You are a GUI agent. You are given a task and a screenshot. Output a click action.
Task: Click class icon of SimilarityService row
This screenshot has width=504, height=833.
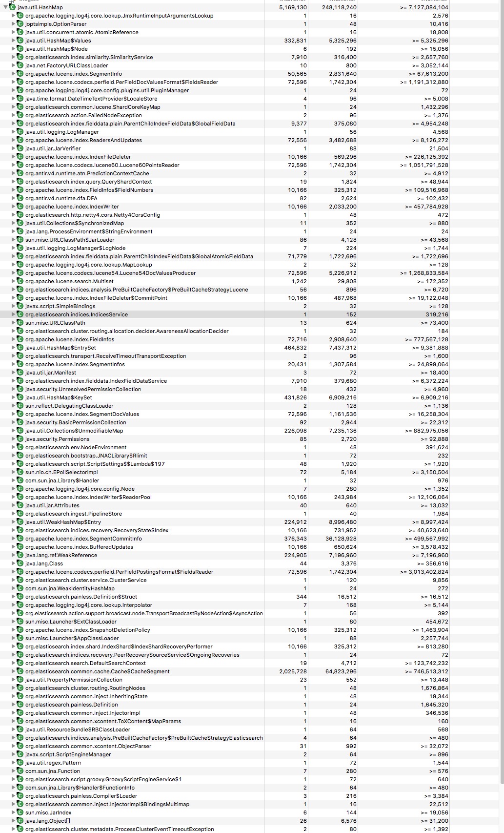pos(20,57)
